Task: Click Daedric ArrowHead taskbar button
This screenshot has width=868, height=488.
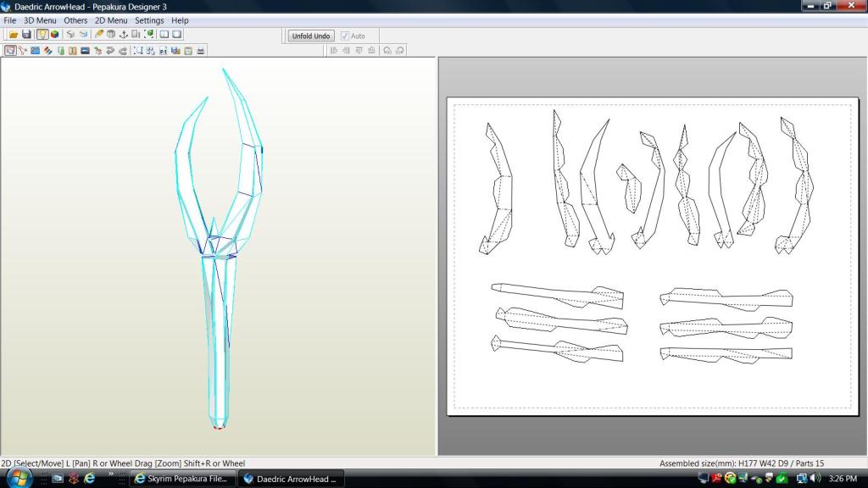Action: click(x=292, y=479)
